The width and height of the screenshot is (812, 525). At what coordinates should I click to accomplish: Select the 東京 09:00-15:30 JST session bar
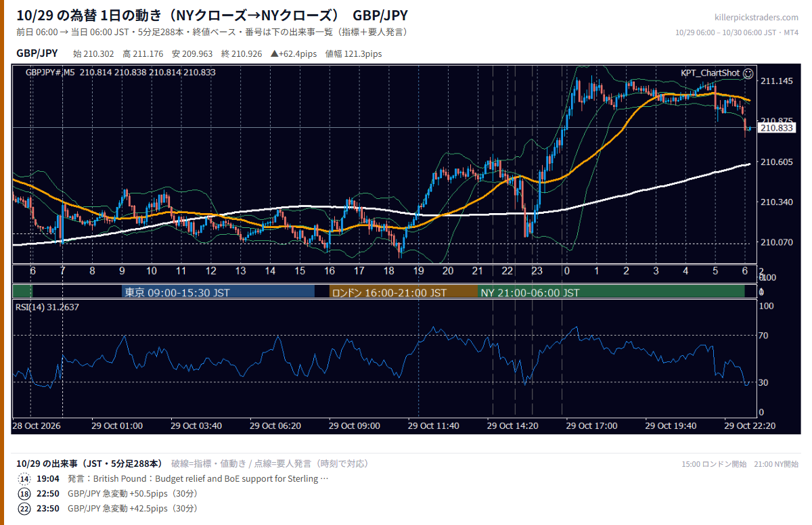pyautogui.click(x=218, y=292)
